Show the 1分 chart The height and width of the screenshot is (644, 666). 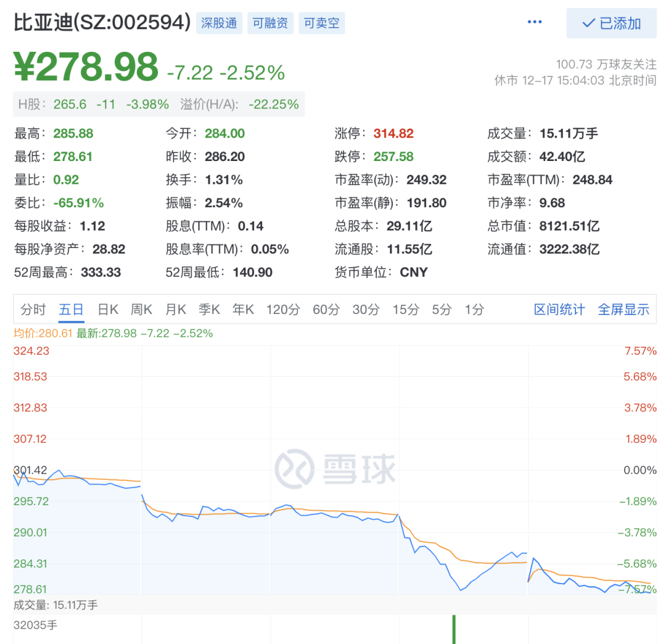pyautogui.click(x=474, y=309)
